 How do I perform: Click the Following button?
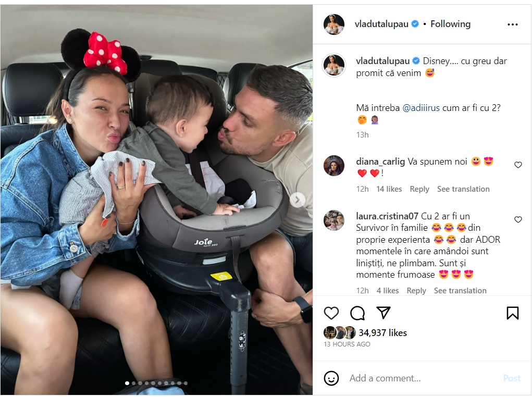450,24
